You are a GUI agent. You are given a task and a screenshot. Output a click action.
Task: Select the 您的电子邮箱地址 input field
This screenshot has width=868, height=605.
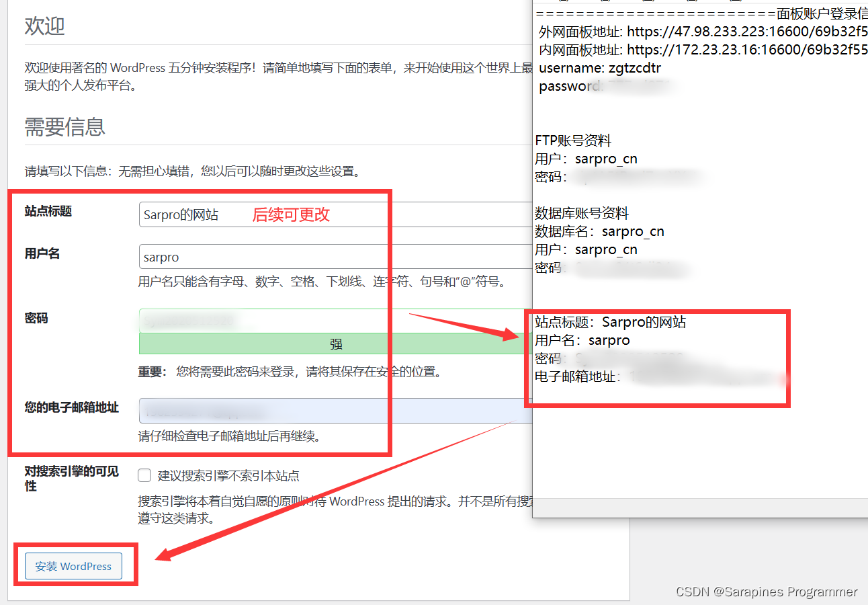pyautogui.click(x=335, y=410)
